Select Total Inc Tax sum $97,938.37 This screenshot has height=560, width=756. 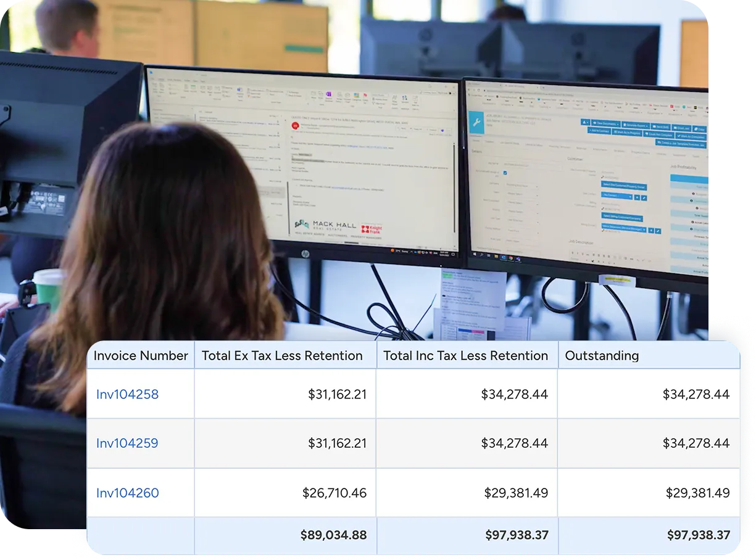pos(517,535)
